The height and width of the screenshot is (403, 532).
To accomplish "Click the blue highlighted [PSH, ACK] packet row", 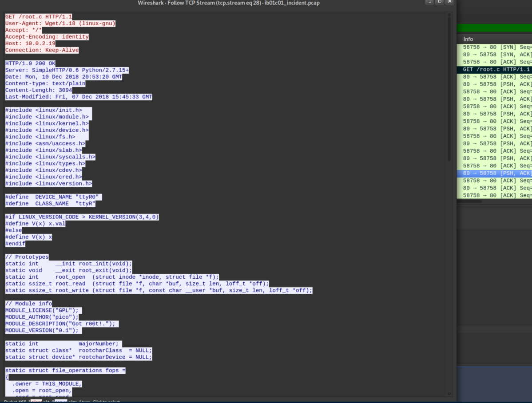I will tap(494, 173).
